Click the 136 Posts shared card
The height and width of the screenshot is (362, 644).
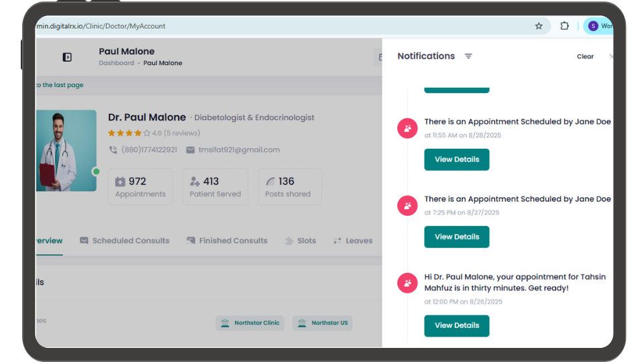290,187
